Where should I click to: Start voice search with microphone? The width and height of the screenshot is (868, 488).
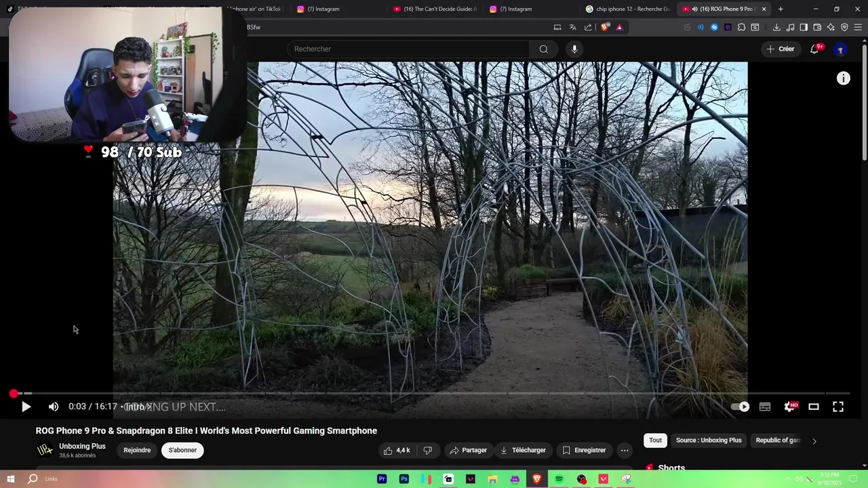click(574, 49)
